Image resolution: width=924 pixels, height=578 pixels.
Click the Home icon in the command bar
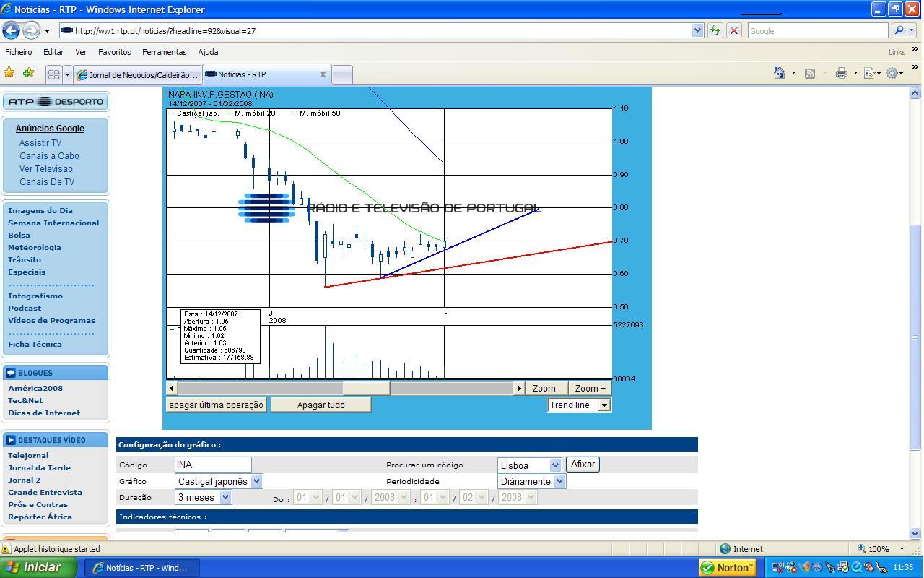(x=780, y=73)
